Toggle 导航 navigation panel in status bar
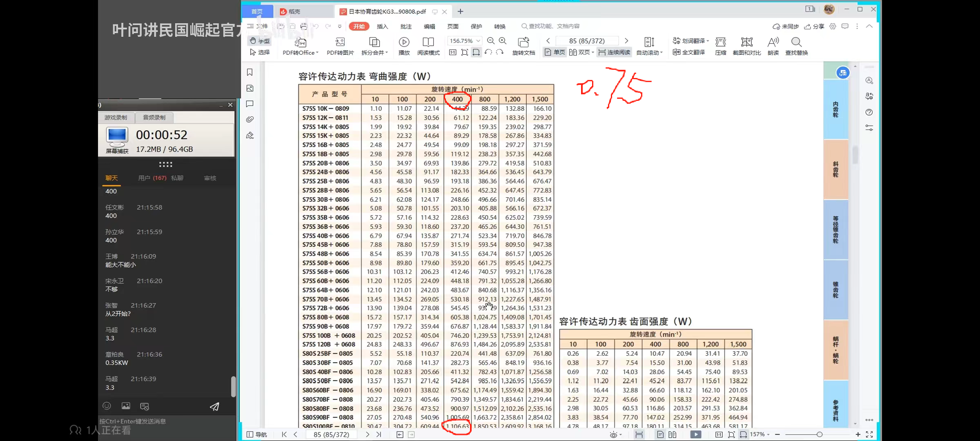Screen dimensions: 980x441 coord(256,434)
